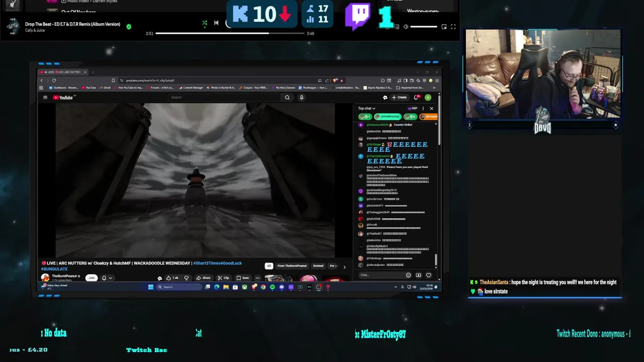
Task: Reload the YouTube page in browser
Action: (x=54, y=80)
